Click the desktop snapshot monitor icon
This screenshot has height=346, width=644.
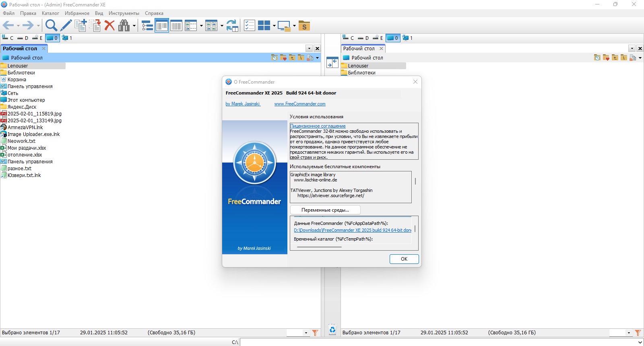[284, 26]
